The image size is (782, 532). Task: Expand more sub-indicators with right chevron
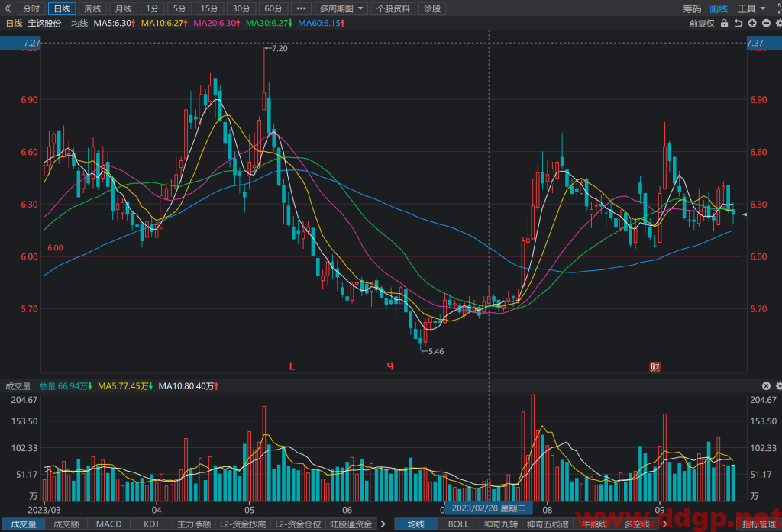[x=383, y=524]
